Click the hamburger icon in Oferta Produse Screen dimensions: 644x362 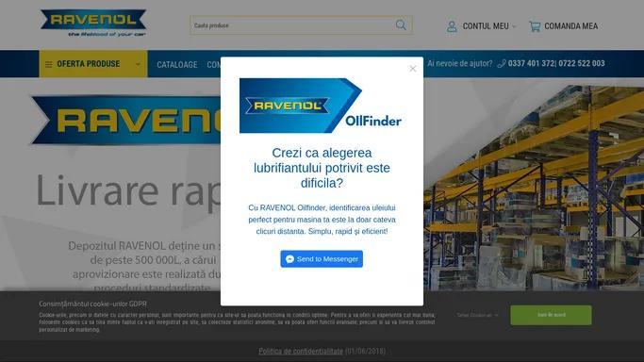click(48, 64)
